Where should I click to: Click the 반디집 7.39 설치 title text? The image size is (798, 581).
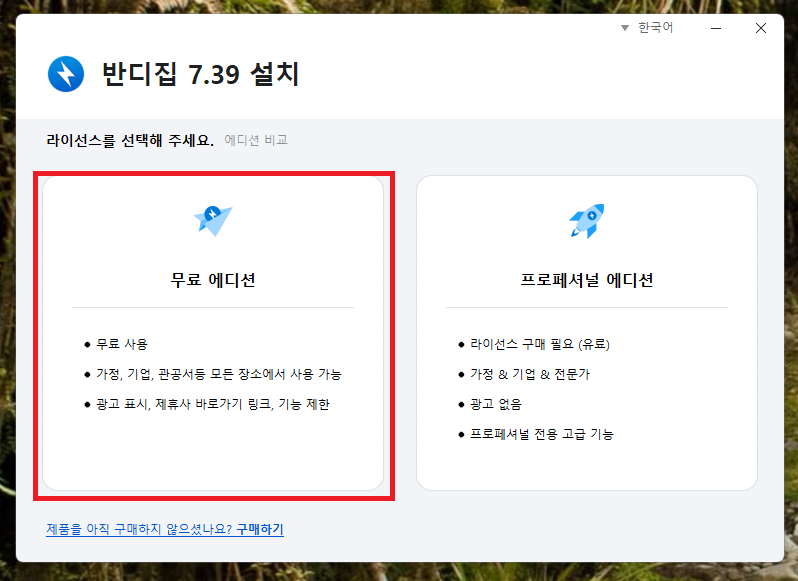click(201, 74)
